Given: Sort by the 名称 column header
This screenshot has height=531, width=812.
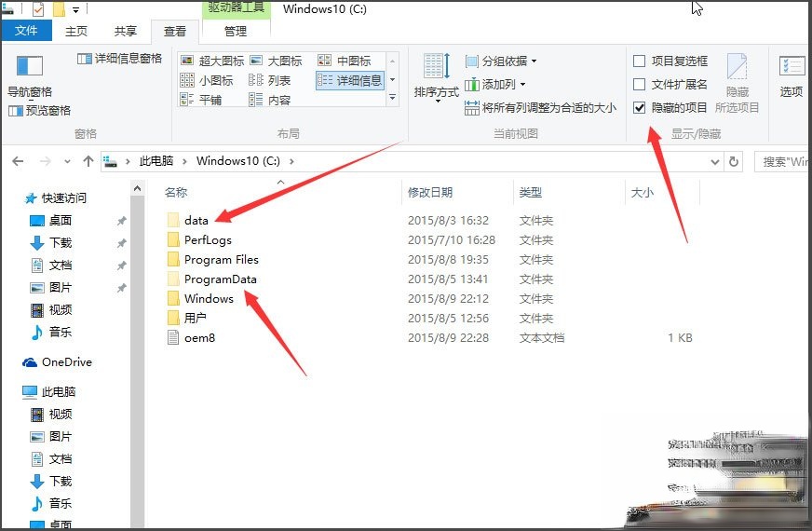Looking at the screenshot, I should 176,192.
